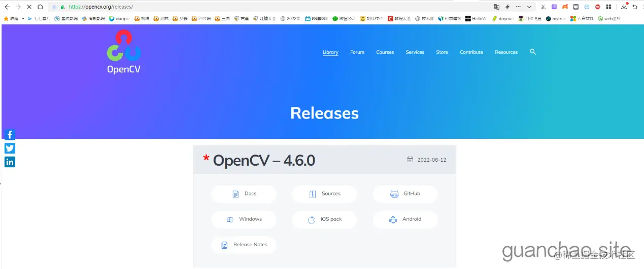Click the Releases page title
Viewport: 644px width, 269px height.
325,113
